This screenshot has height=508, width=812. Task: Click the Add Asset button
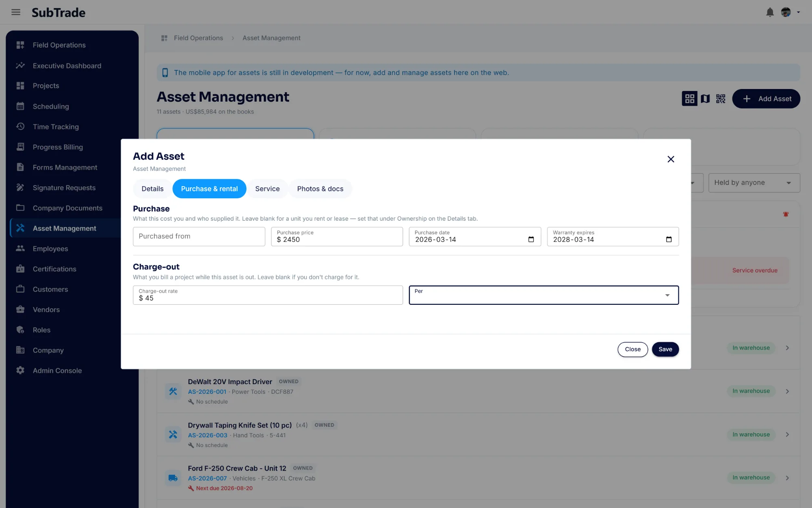click(x=766, y=99)
